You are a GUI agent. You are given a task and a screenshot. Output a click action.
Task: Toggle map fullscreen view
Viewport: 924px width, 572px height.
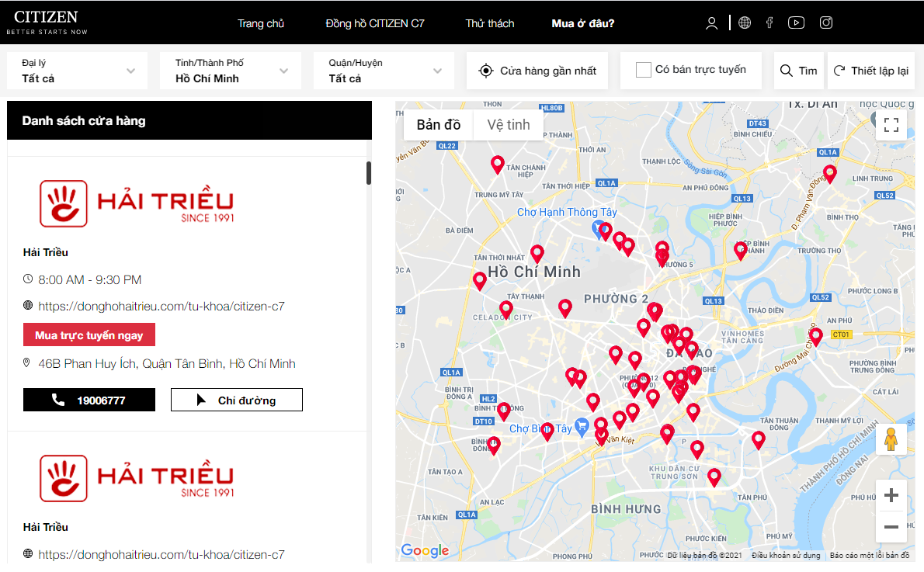coord(891,124)
